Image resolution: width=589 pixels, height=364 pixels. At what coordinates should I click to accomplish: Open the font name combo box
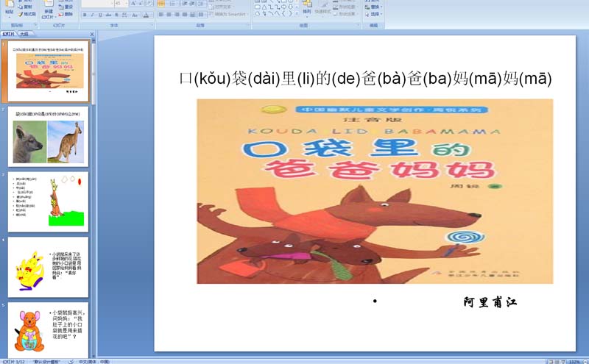point(98,4)
